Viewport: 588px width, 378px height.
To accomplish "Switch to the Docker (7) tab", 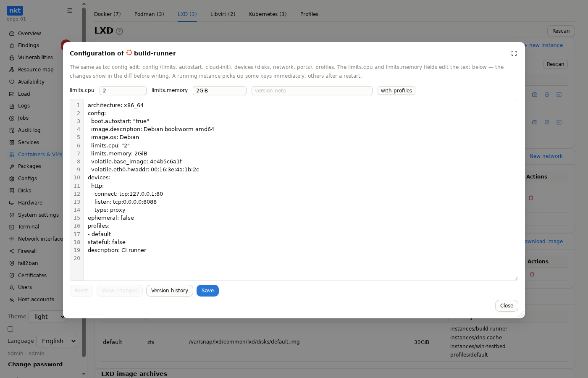I will click(108, 14).
